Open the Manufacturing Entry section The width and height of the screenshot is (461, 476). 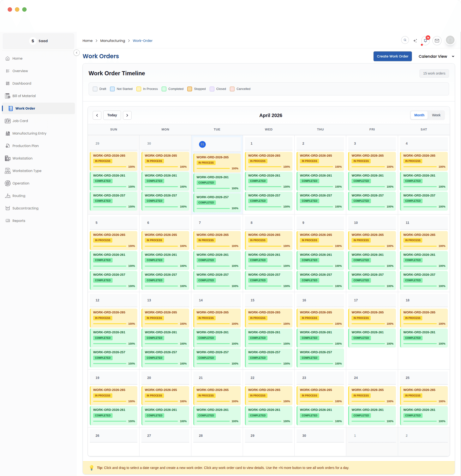coord(29,133)
